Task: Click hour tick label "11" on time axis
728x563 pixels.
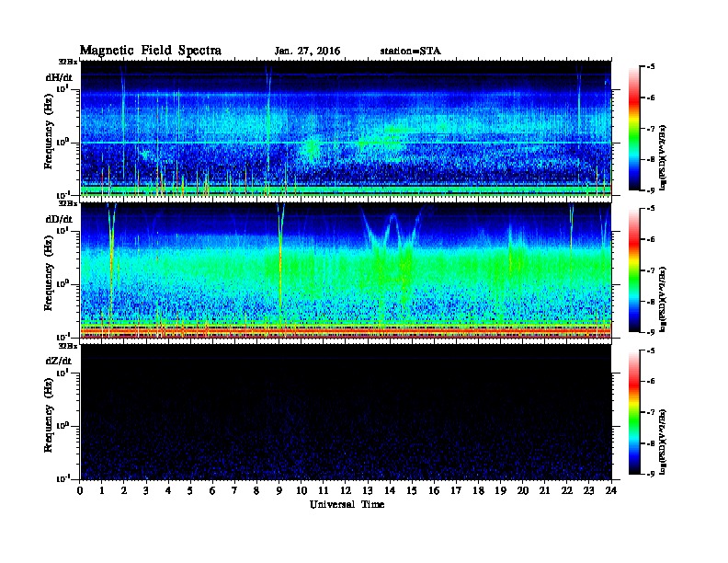Action: pyautogui.click(x=324, y=491)
